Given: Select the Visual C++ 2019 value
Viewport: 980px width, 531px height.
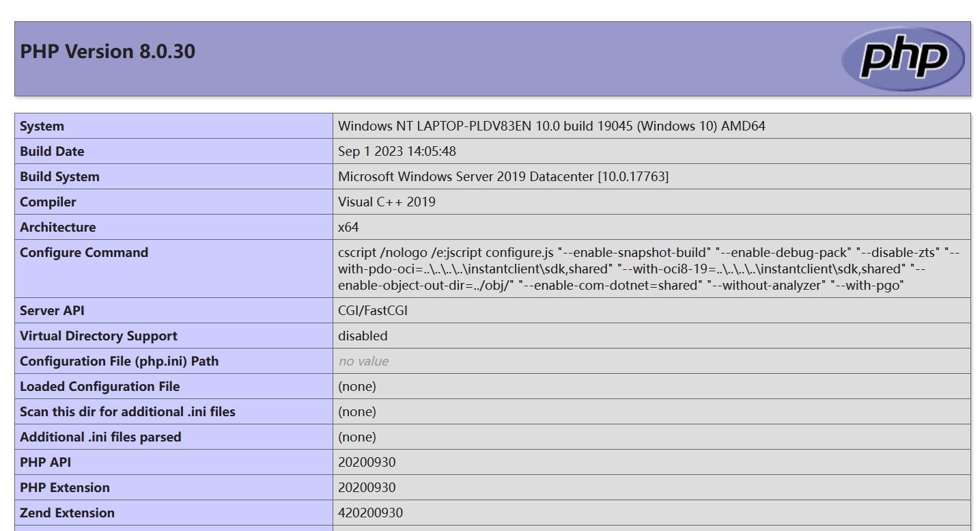Looking at the screenshot, I should pyautogui.click(x=387, y=202).
